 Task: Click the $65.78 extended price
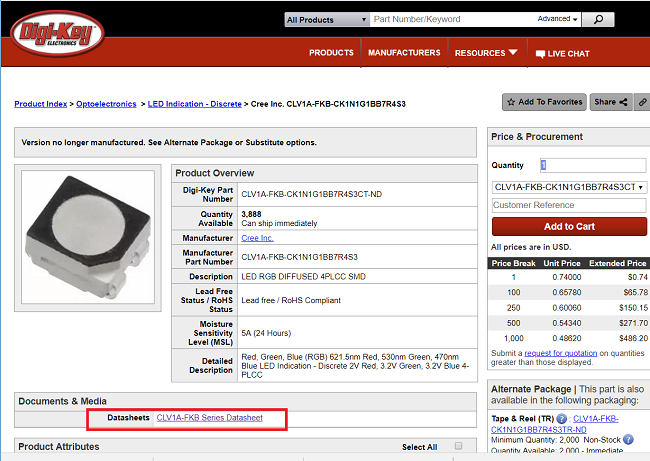[635, 292]
